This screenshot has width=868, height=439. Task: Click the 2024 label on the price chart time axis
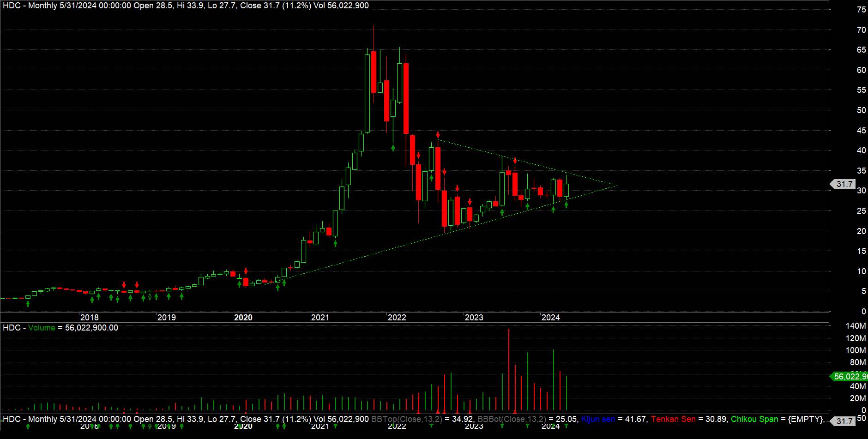(x=551, y=318)
